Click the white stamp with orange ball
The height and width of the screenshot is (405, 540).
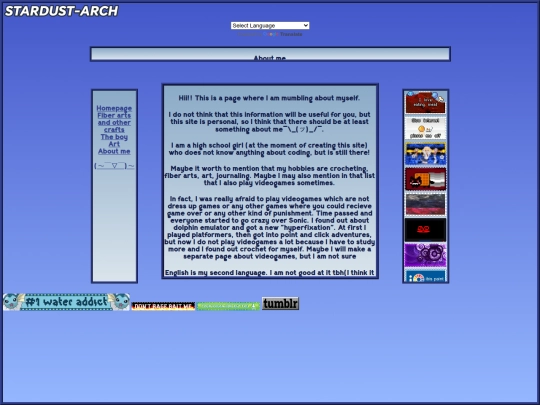click(x=425, y=128)
